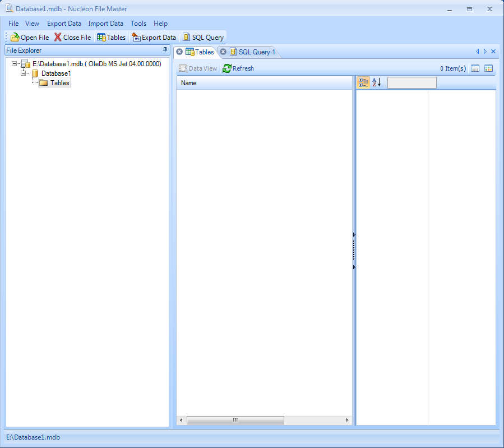Click the Close File red X icon
This screenshot has height=448, width=504.
[58, 38]
